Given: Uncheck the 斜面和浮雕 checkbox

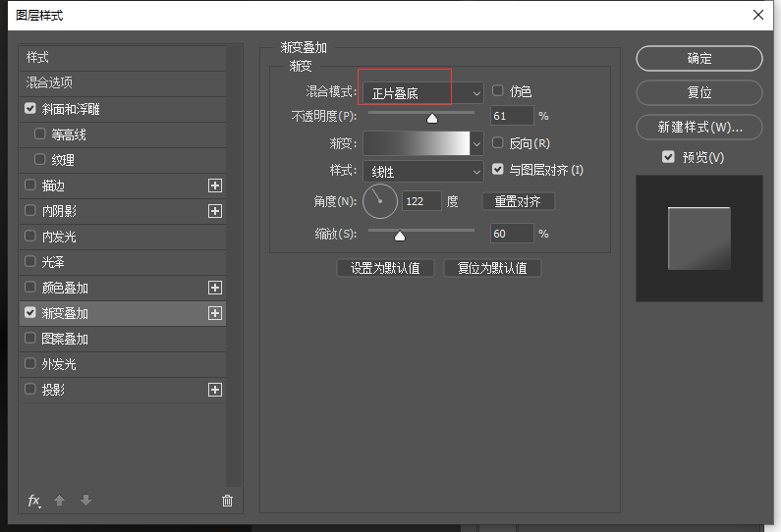Looking at the screenshot, I should tap(30, 109).
